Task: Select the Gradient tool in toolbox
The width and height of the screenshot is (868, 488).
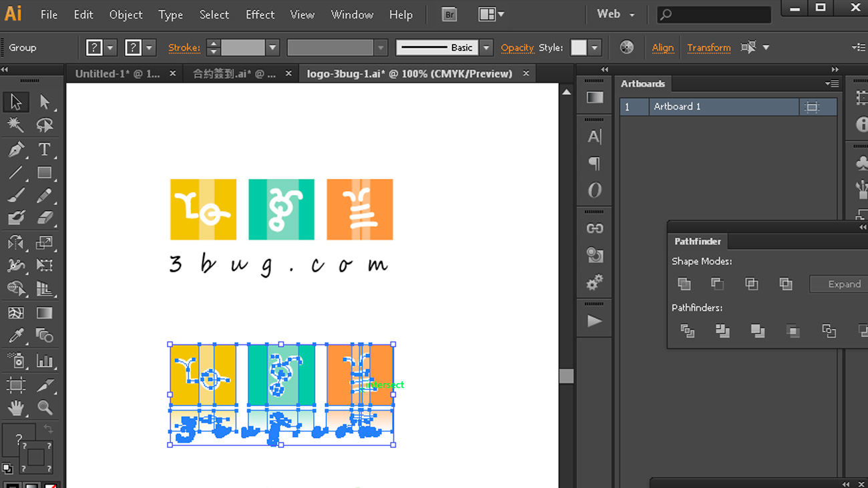Action: pos(45,312)
